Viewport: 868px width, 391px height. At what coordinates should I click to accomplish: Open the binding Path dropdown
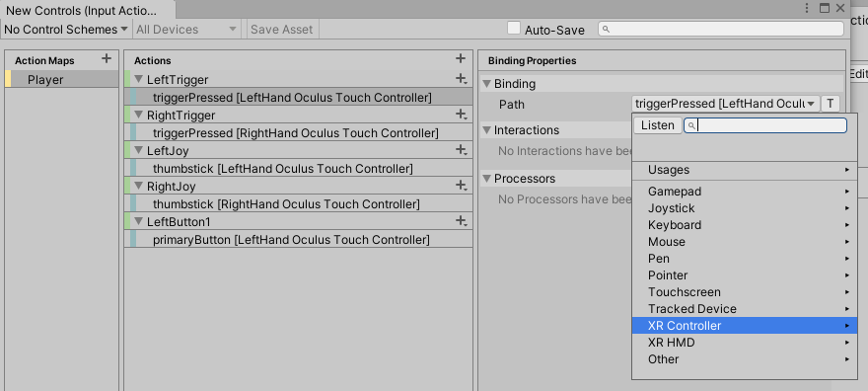[x=725, y=104]
